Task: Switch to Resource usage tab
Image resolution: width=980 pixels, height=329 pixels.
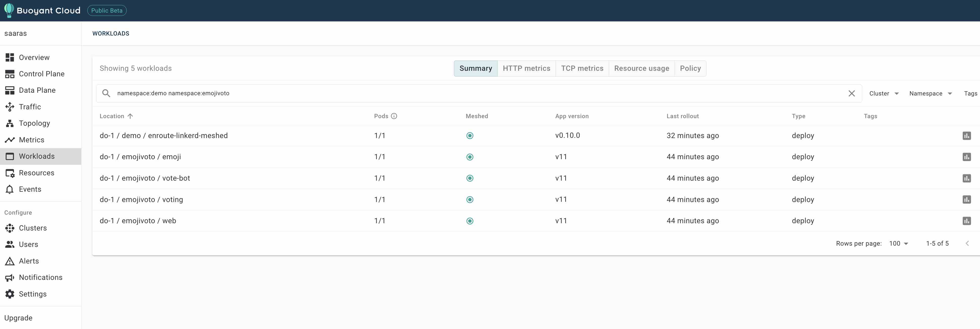Action: (641, 68)
